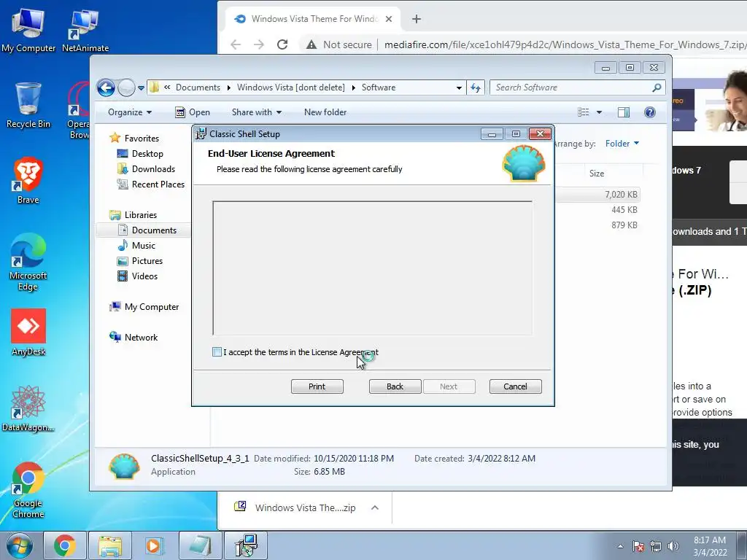Open the Organize menu

[x=130, y=112]
